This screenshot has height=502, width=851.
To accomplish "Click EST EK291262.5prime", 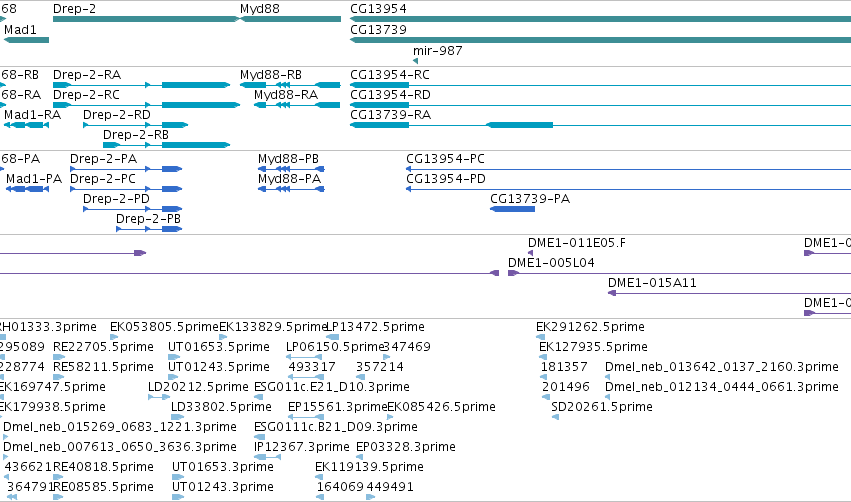I will (590, 327).
